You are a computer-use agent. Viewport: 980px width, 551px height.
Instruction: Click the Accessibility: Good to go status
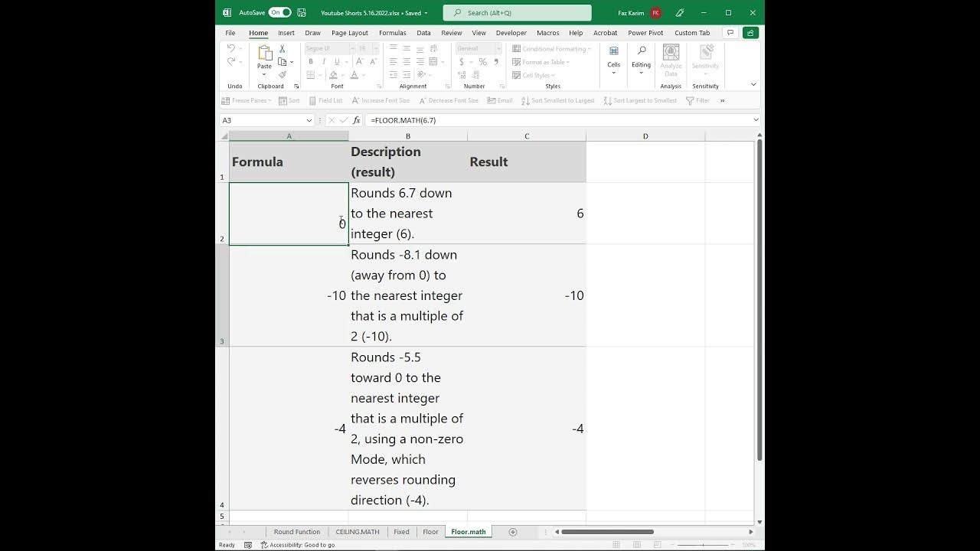(298, 545)
